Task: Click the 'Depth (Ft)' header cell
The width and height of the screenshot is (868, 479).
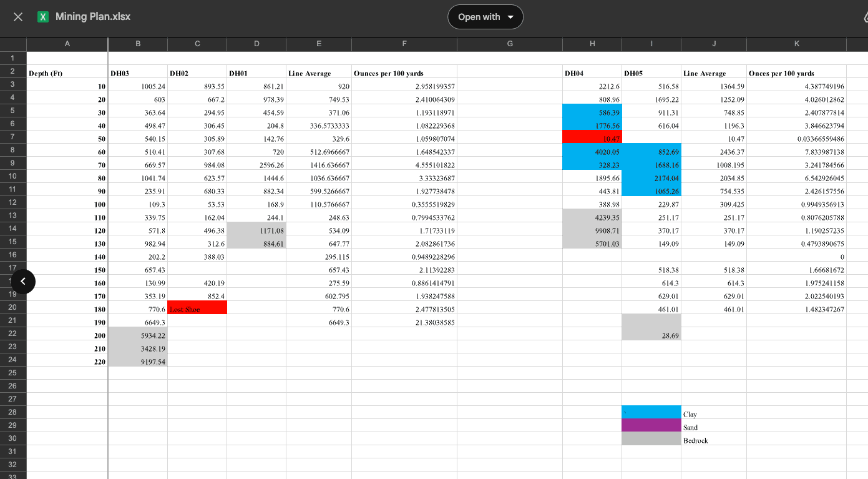Action: click(x=67, y=73)
